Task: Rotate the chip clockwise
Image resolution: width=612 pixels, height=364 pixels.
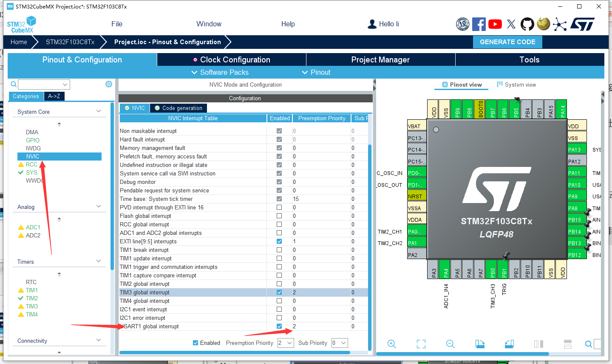Action: click(480, 344)
